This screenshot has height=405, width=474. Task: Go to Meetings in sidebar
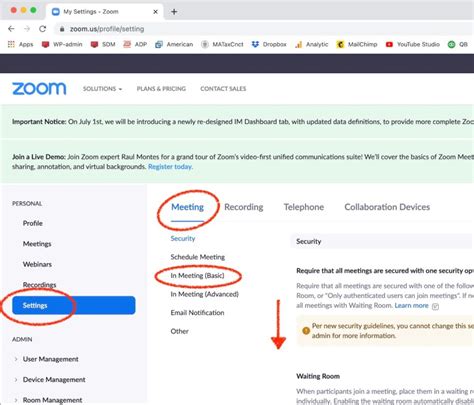click(x=37, y=244)
